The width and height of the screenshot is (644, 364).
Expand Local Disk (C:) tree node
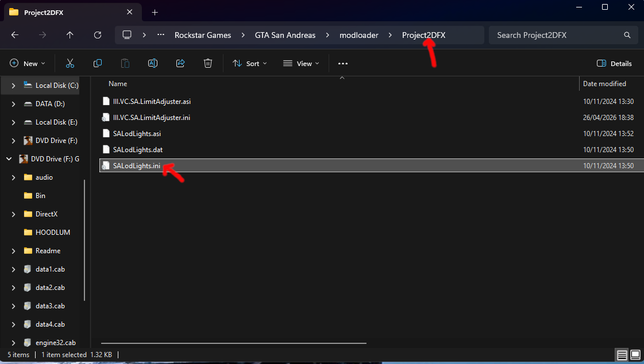tap(13, 86)
